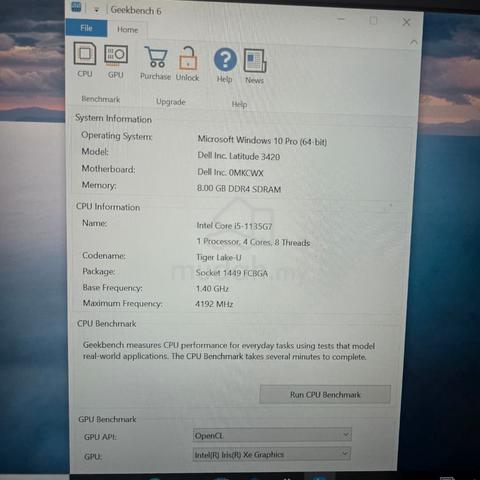
Task: Click the GPU benchmark icon
Action: coord(116,61)
